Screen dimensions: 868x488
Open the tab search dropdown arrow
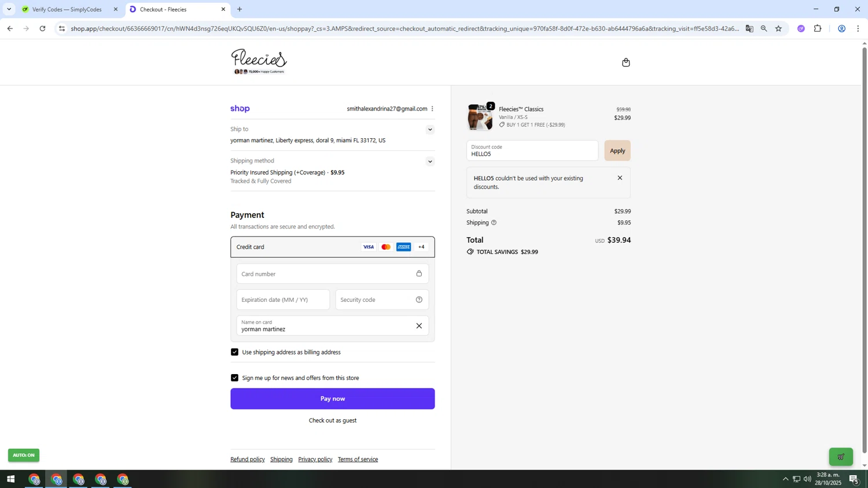click(9, 9)
